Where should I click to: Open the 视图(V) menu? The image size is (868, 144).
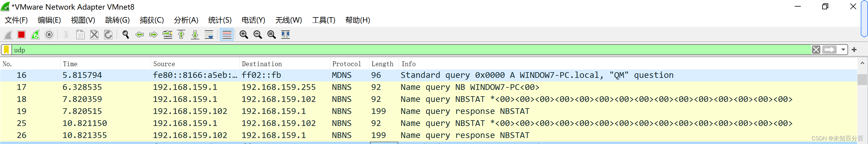click(x=83, y=20)
